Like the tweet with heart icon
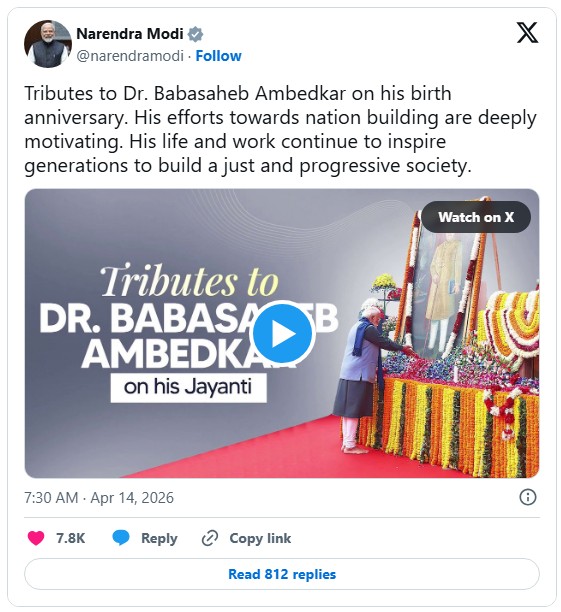561x612 pixels. point(36,538)
